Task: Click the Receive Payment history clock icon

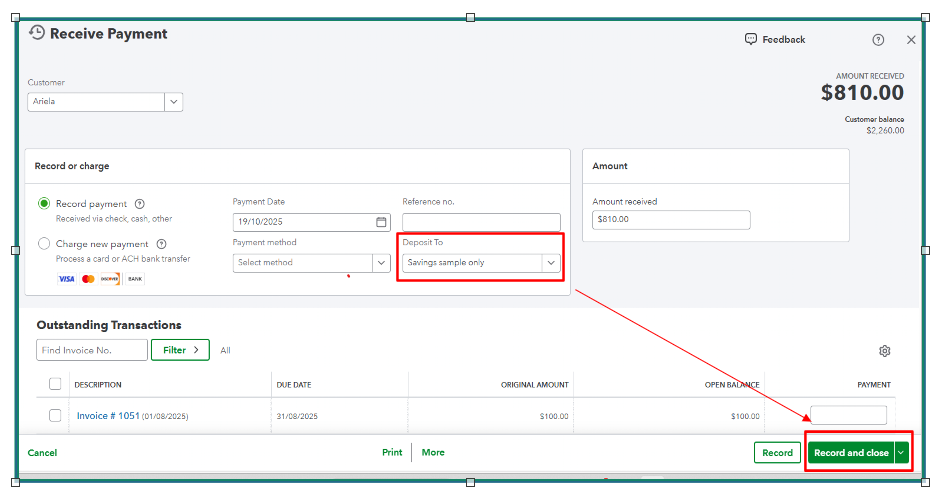Action: click(37, 33)
